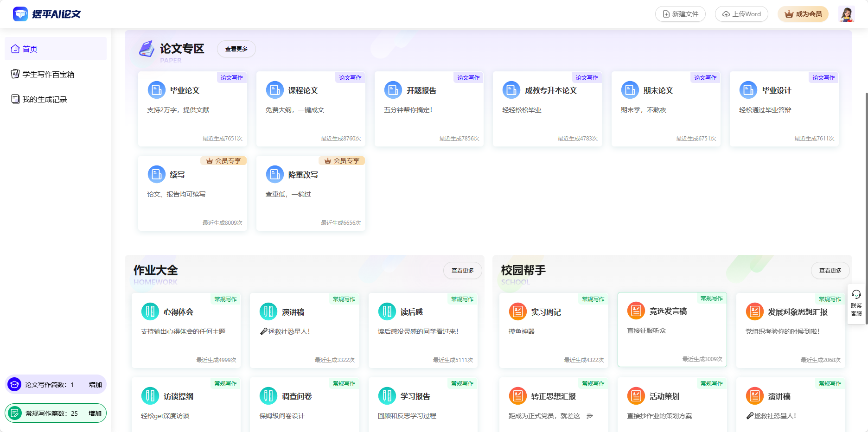Go to 首页 in the sidebar
This screenshot has height=432, width=868.
click(x=56, y=49)
